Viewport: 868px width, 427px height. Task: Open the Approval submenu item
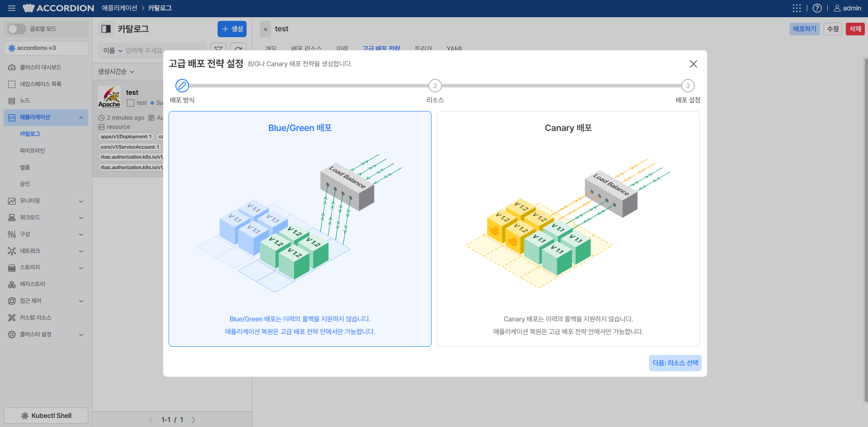point(25,184)
